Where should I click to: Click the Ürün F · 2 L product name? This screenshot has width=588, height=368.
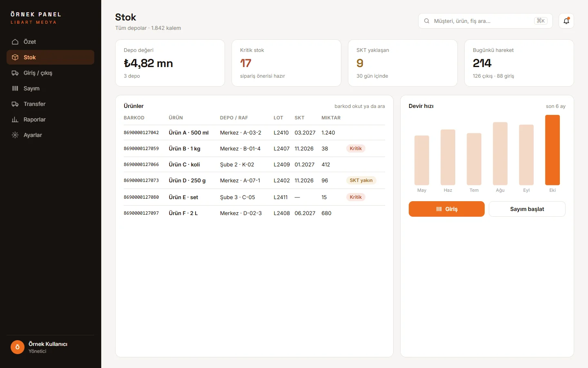(183, 213)
